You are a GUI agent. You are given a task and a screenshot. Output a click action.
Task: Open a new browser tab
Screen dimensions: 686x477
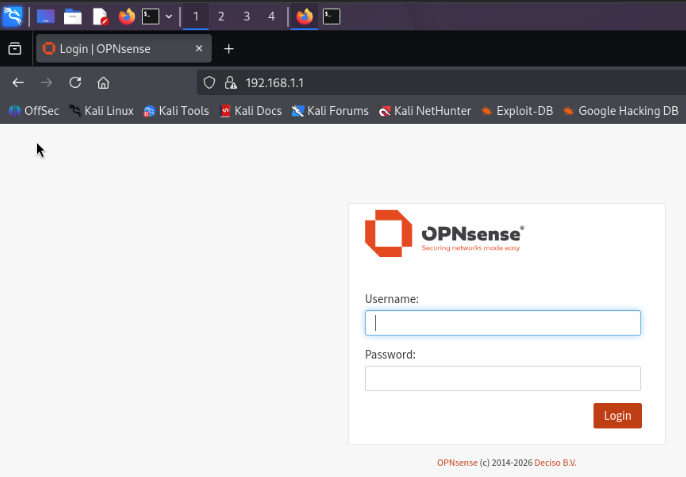click(x=228, y=49)
